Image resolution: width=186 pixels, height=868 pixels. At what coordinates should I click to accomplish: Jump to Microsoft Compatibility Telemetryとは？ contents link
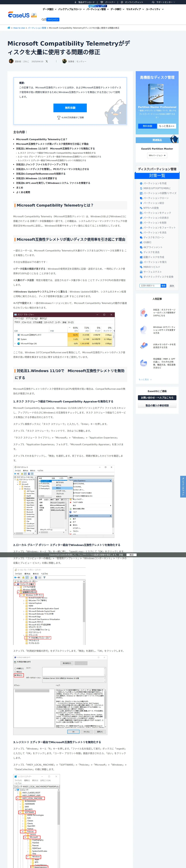(42, 139)
